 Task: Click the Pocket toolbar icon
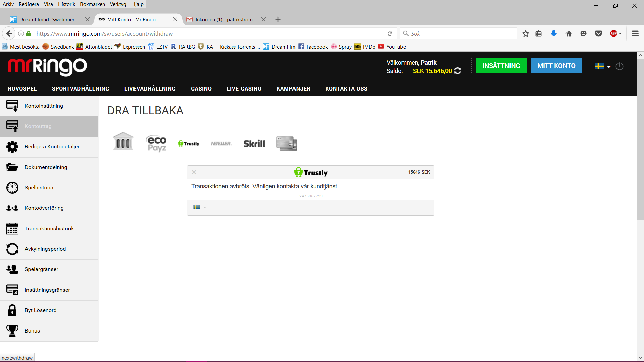(x=598, y=33)
